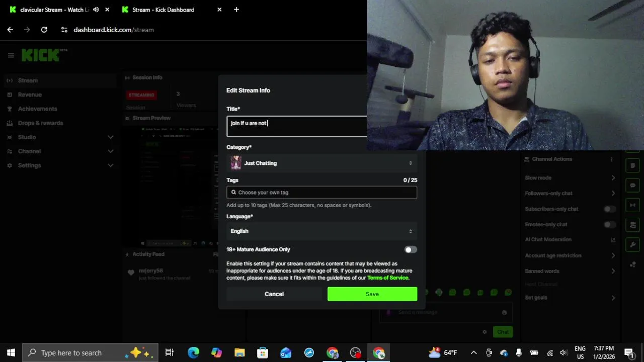Expand the Settings sidebar section
644x362 pixels.
tap(59, 165)
